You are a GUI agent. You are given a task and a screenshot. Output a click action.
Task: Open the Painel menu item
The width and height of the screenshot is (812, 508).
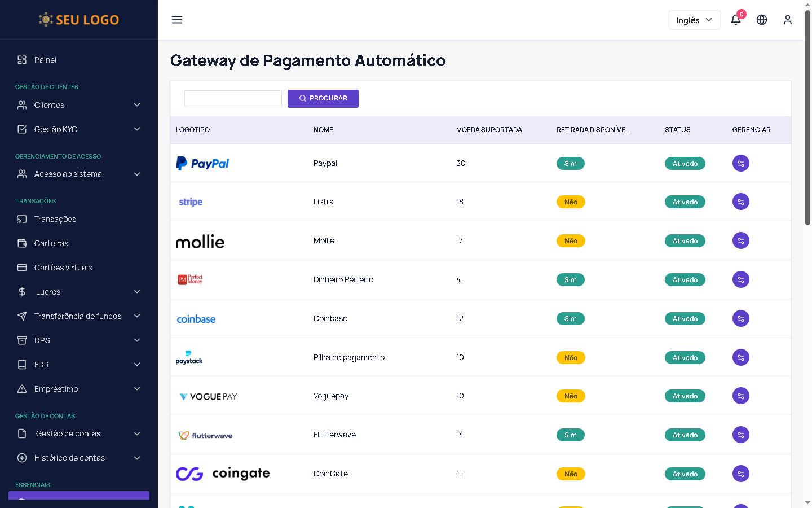(x=45, y=60)
